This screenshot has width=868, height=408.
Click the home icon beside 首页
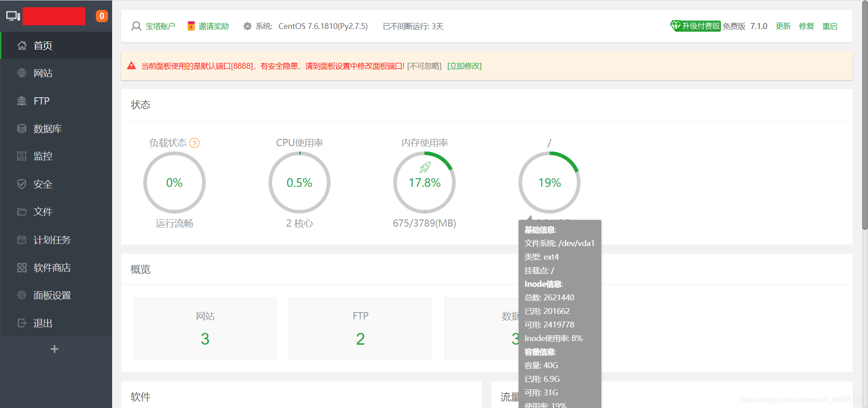22,45
